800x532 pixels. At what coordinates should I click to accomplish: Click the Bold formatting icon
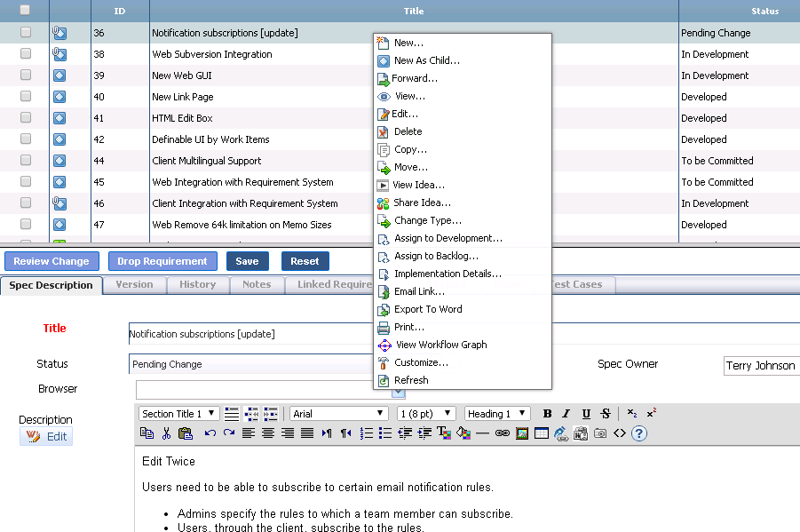coord(547,414)
